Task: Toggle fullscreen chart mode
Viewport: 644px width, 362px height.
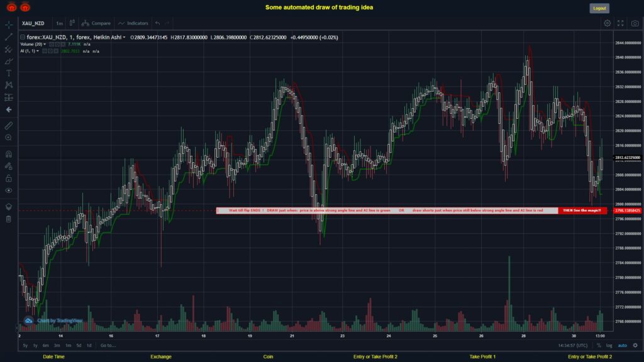Action: 621,23
